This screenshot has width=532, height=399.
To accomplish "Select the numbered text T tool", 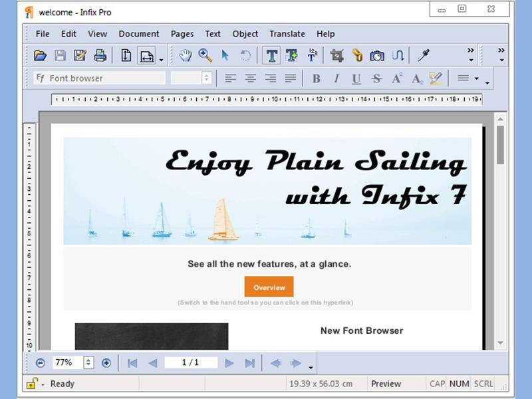I will pyautogui.click(x=312, y=55).
